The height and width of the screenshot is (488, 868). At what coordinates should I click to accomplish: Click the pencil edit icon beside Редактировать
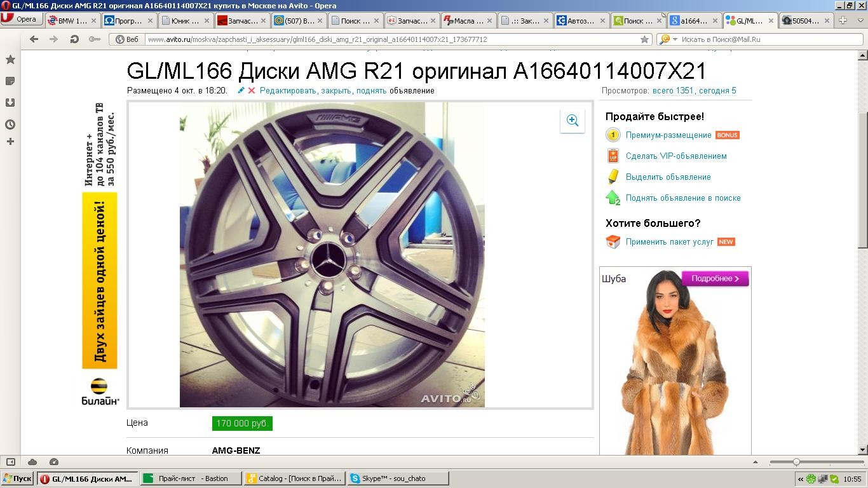coord(241,91)
